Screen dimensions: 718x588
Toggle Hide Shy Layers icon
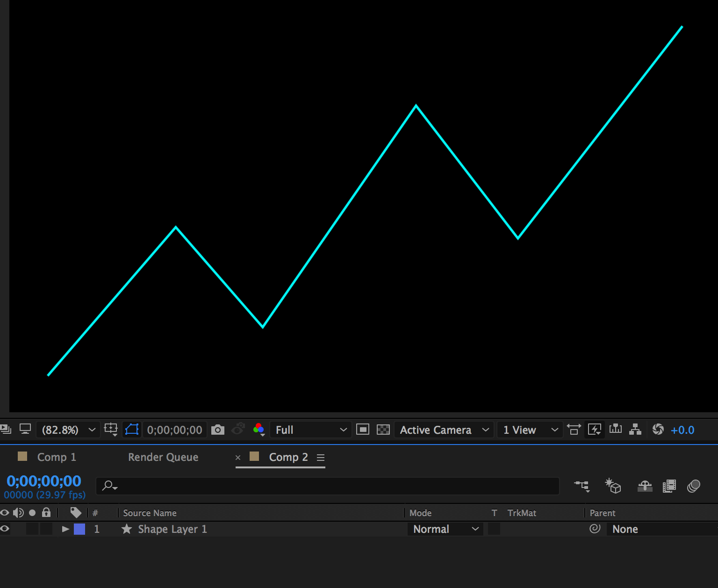click(645, 486)
